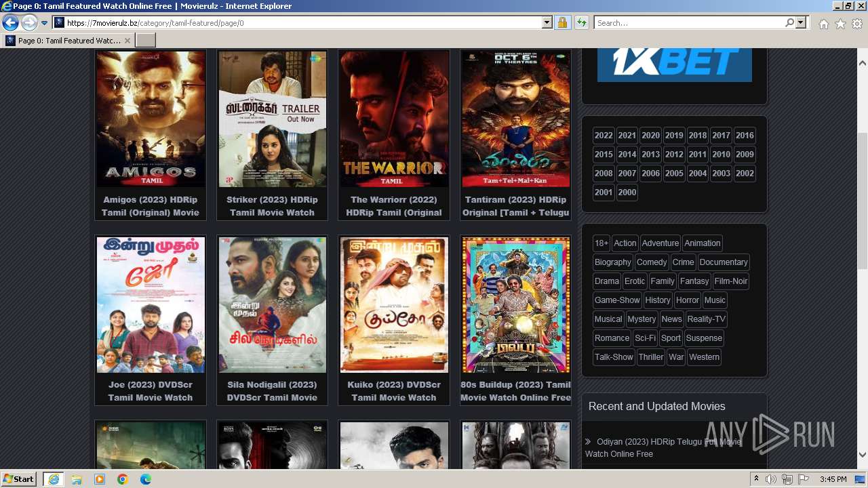Open the Amigos movie poster
This screenshot has height=488, width=868.
[x=151, y=119]
